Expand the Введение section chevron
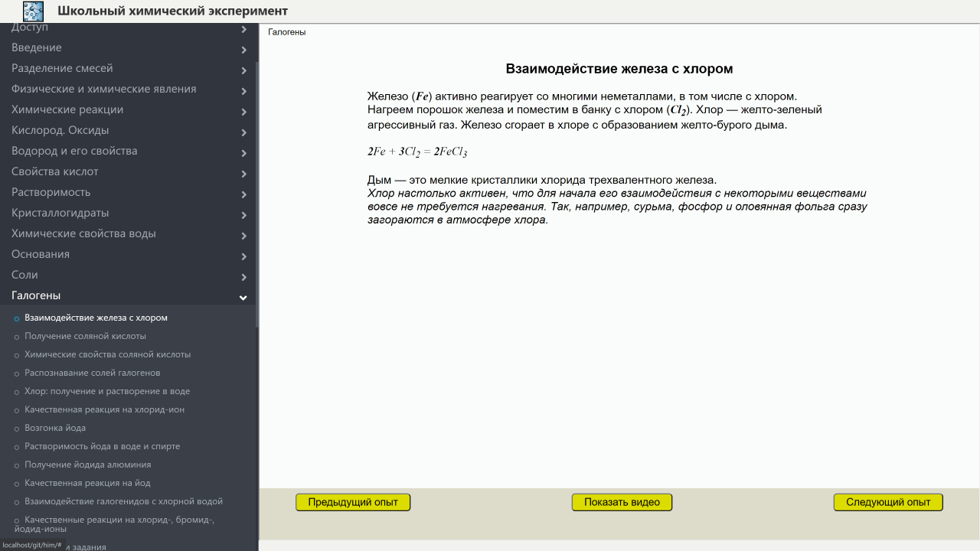The height and width of the screenshot is (551, 980). pos(243,50)
